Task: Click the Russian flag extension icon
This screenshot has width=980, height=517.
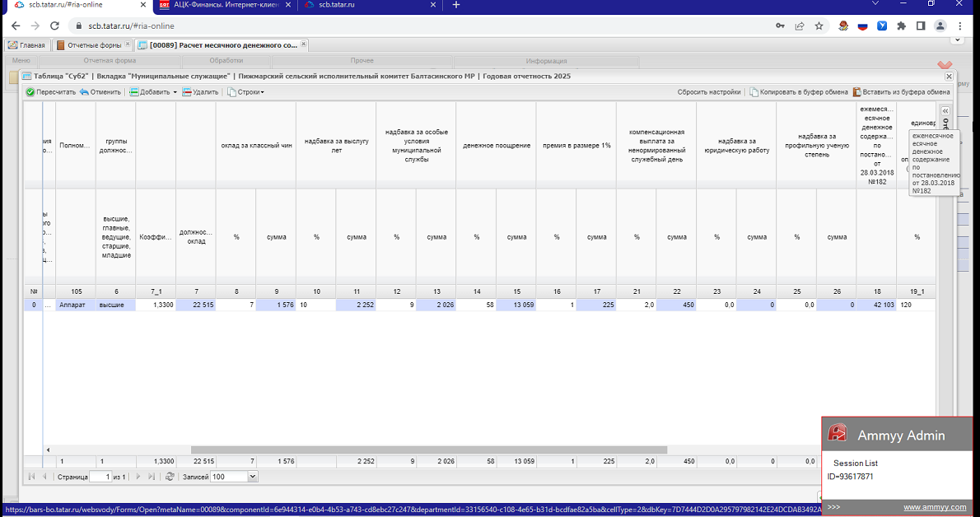Action: point(862,26)
